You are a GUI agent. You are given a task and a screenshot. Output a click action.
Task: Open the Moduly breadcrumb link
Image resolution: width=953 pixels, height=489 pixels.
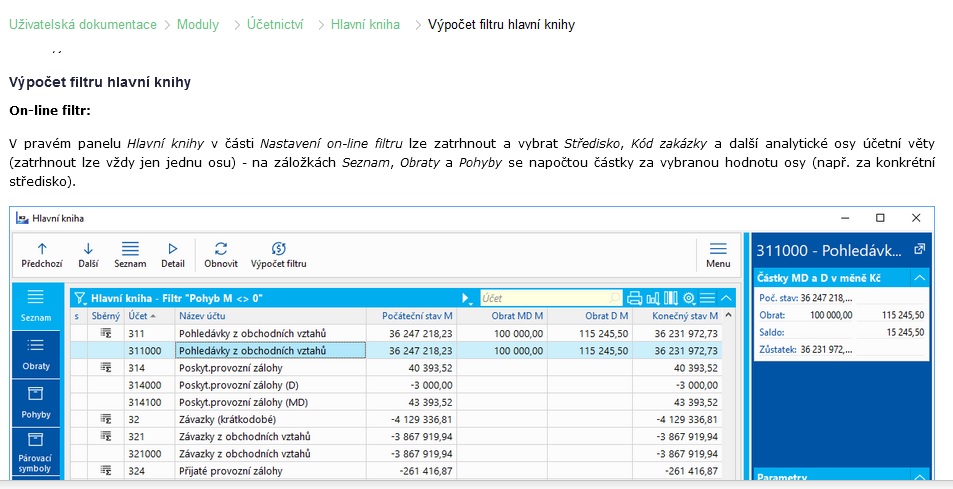tap(198, 25)
